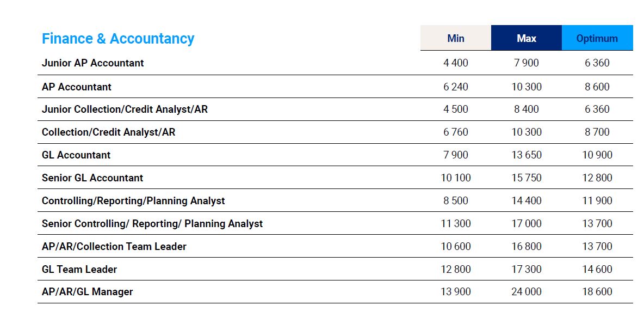The width and height of the screenshot is (644, 311).
Task: Click the Finance & Accountancy heading
Action: point(118,39)
